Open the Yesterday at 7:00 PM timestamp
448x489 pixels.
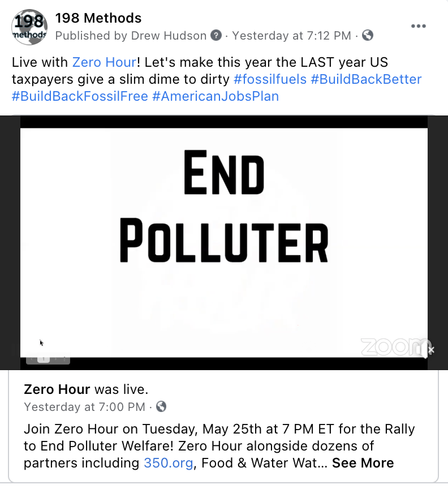tap(84, 406)
